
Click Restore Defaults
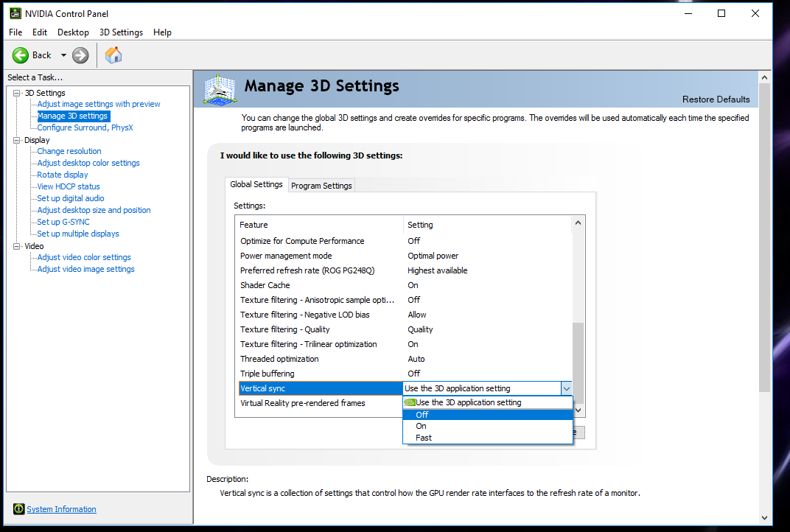(x=716, y=99)
